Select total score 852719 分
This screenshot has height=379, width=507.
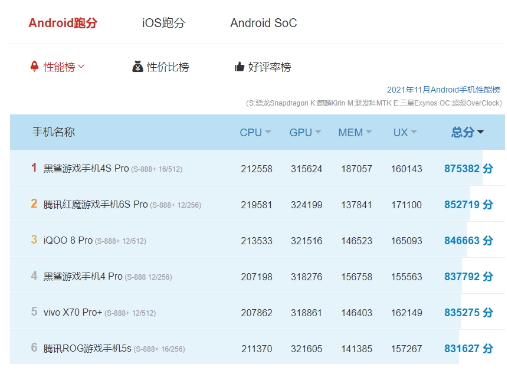point(469,204)
